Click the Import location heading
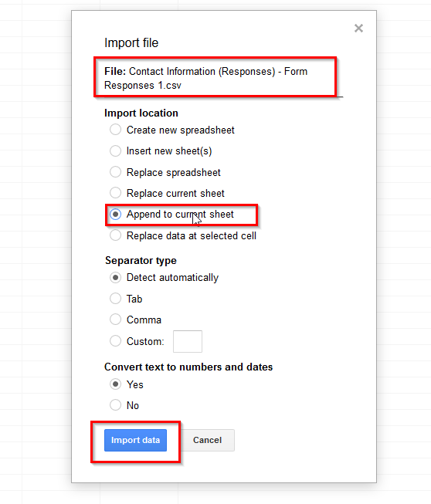The height and width of the screenshot is (504, 431). tap(141, 113)
